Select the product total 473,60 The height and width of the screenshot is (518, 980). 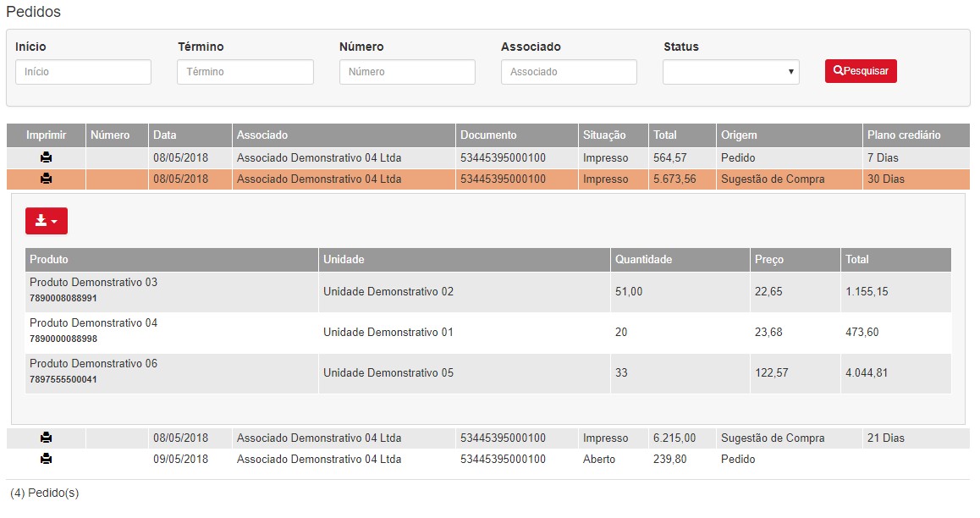point(896,333)
